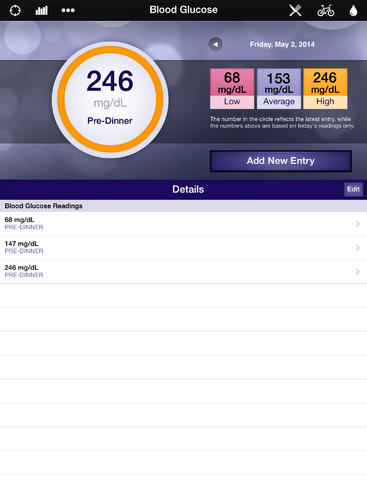Viewport: 367px width, 480px height.
Task: Select the blood drop glucose icon
Action: click(353, 10)
